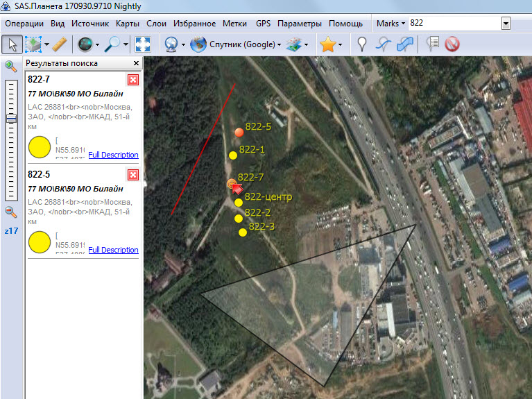This screenshot has height=399, width=532.
Task: Remove the 822-7 search result
Action: pos(133,80)
